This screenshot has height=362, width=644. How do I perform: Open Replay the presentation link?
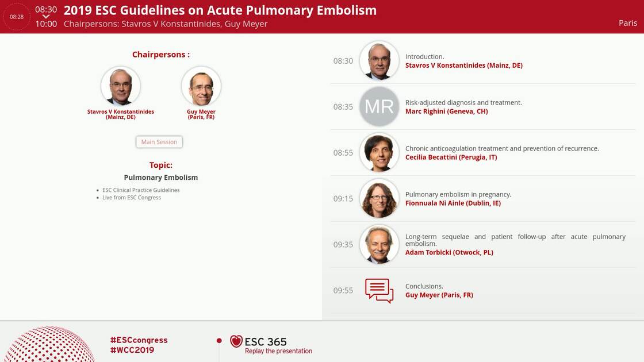[x=278, y=351]
